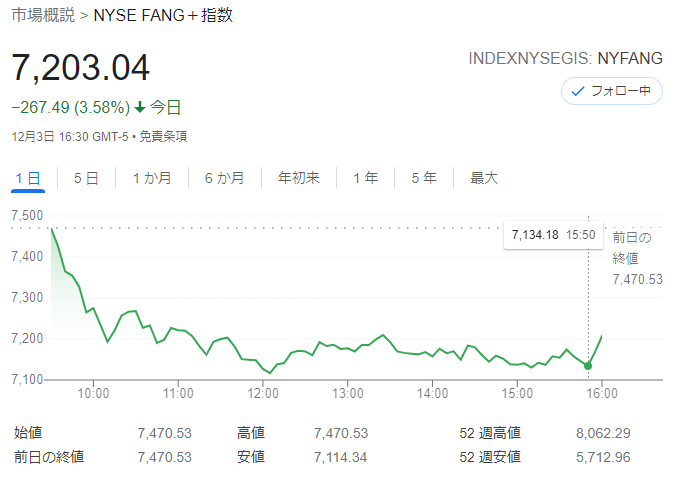Click the 免責条項 disclaimer link
Viewport: 677px width, 480px height.
pos(163,137)
